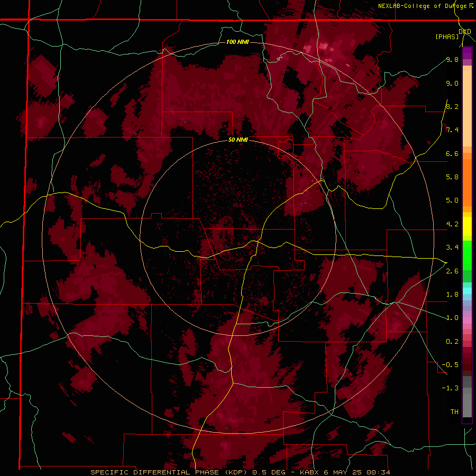Click the 2.6 value on the color scale

pos(452,271)
